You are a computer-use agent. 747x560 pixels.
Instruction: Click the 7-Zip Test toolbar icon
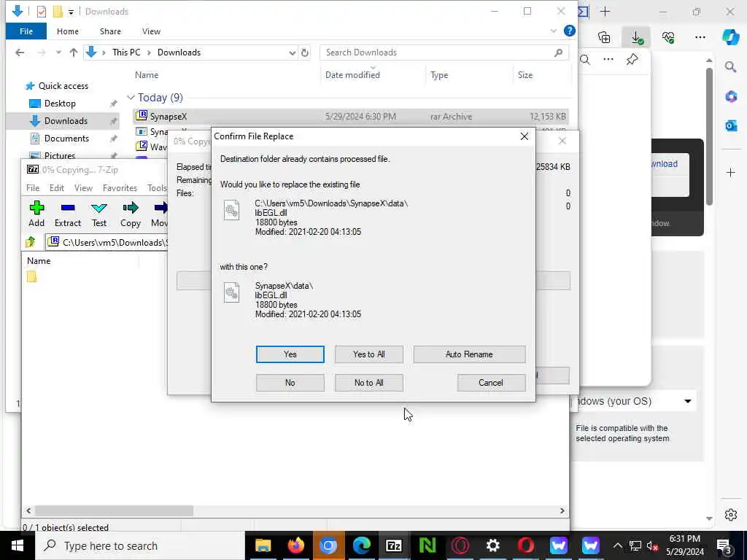(x=99, y=214)
